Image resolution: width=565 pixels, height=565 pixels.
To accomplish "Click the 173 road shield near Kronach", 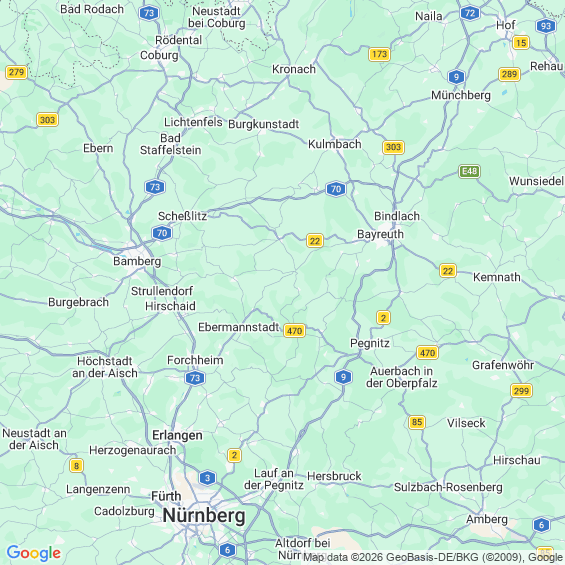I will click(379, 54).
